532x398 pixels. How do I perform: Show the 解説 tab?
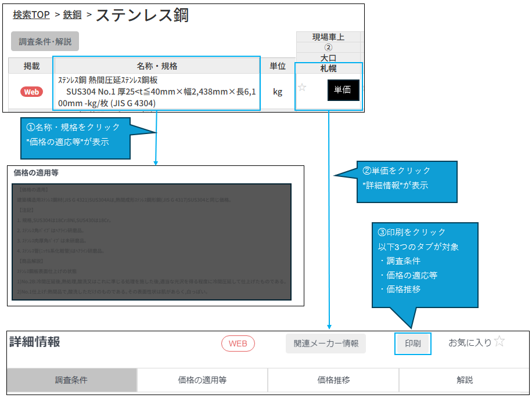(465, 380)
